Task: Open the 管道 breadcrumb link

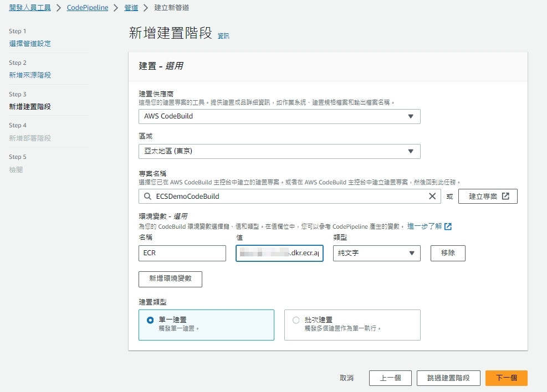Action: (131, 8)
